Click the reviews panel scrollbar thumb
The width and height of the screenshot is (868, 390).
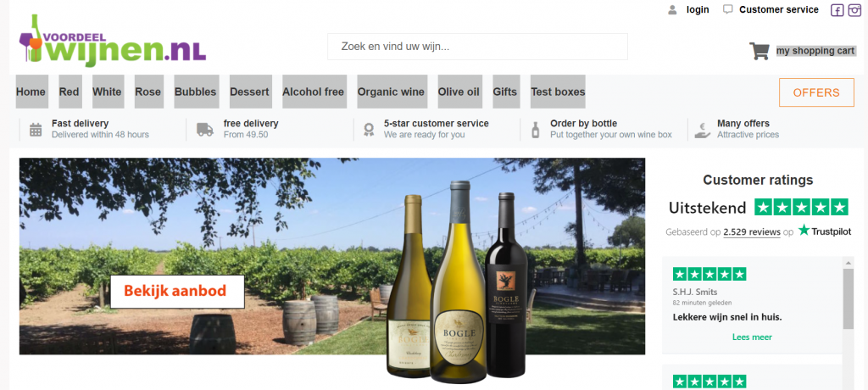[848, 299]
